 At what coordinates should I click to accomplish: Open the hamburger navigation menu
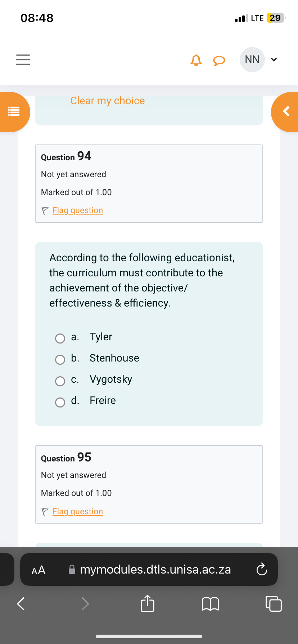pyautogui.click(x=23, y=59)
